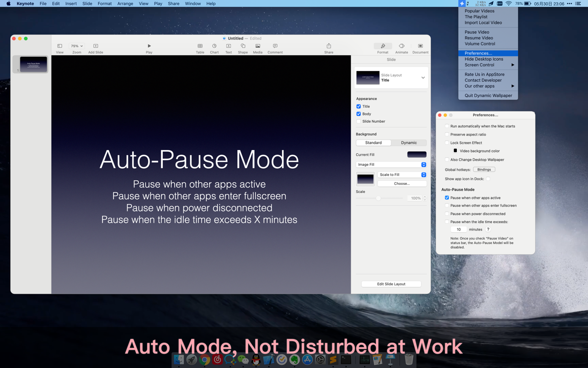588x368 pixels.
Task: Click the Media toolbar icon
Action: [257, 46]
